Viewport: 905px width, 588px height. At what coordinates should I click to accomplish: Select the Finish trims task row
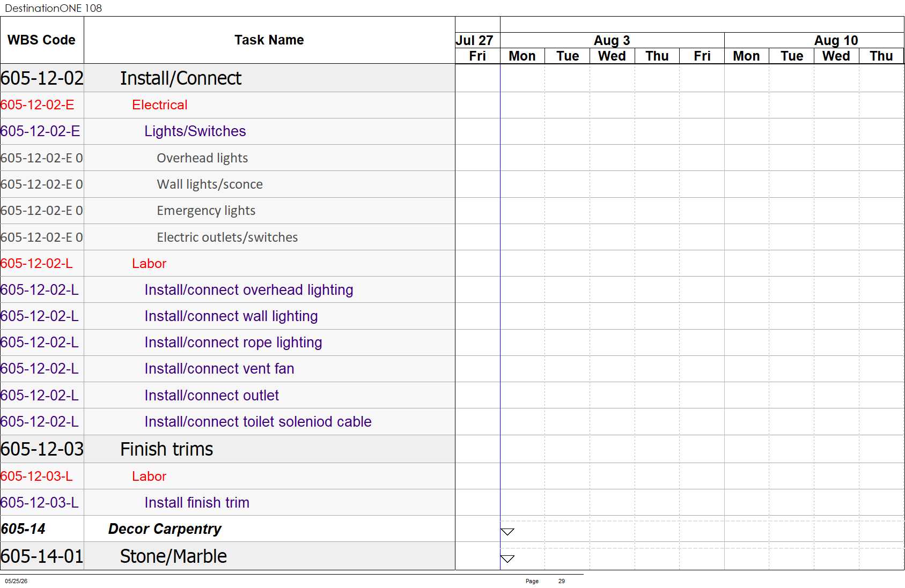pyautogui.click(x=227, y=449)
